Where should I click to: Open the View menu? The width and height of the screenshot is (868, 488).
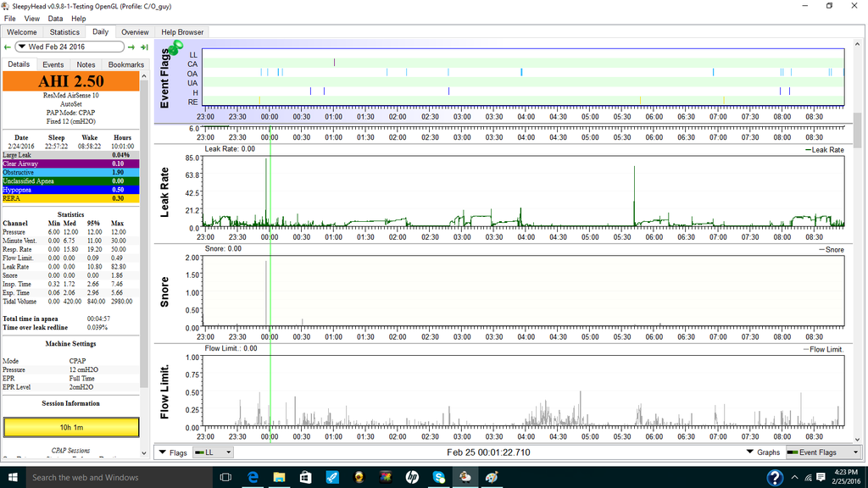point(31,19)
